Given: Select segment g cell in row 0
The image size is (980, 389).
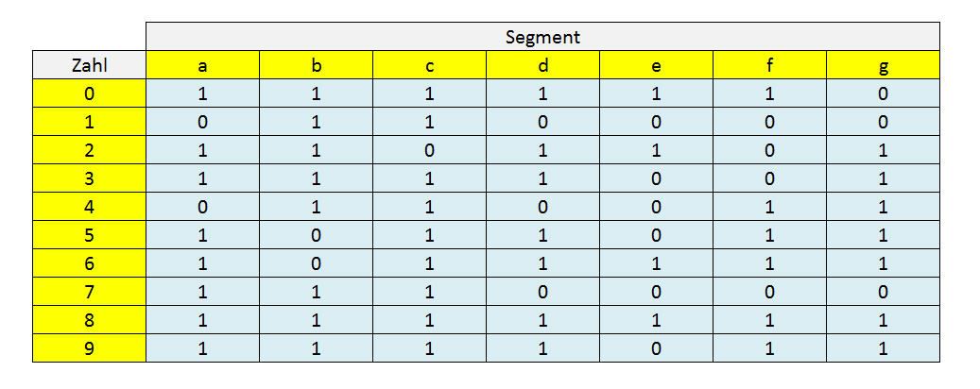Looking at the screenshot, I should [x=883, y=93].
